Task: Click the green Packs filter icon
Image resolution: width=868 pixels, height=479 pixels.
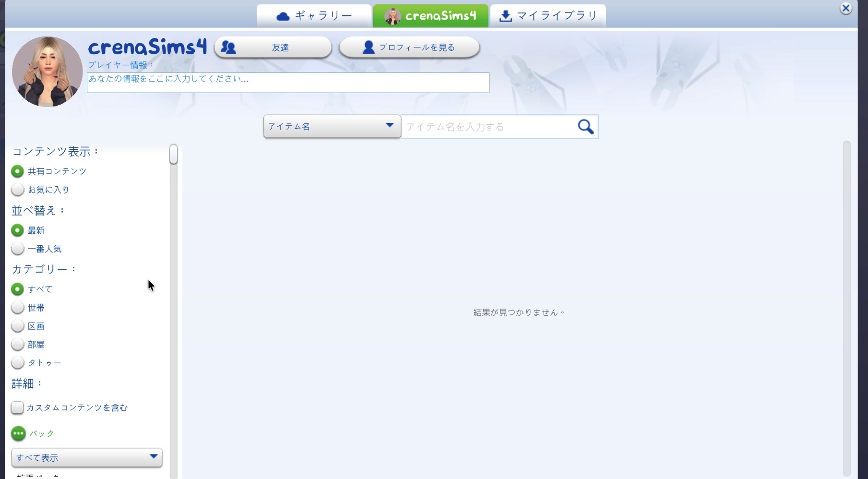Action: coord(18,433)
